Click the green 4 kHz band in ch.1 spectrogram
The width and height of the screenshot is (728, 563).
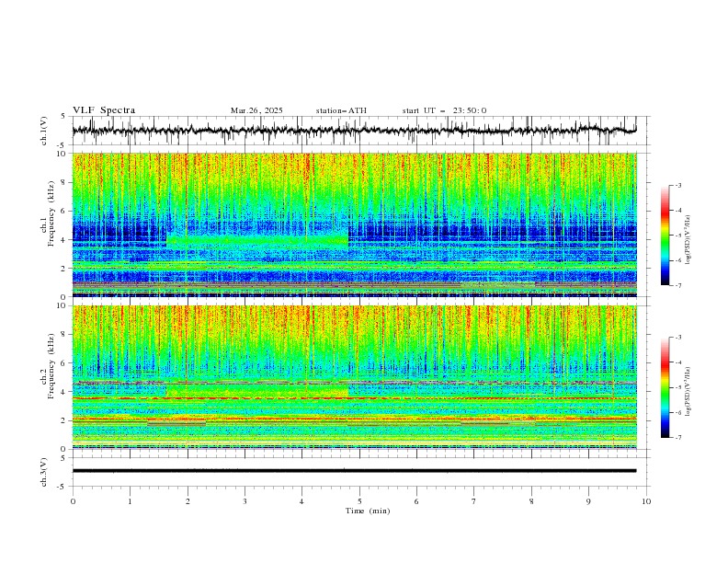(257, 240)
